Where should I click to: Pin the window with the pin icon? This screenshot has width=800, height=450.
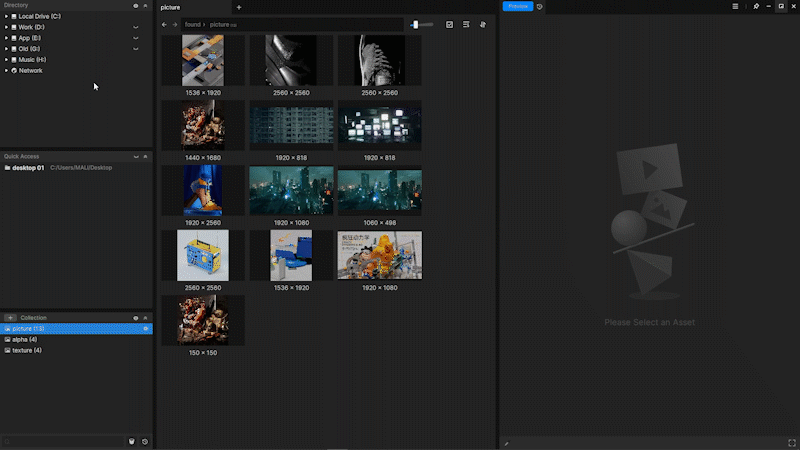756,7
